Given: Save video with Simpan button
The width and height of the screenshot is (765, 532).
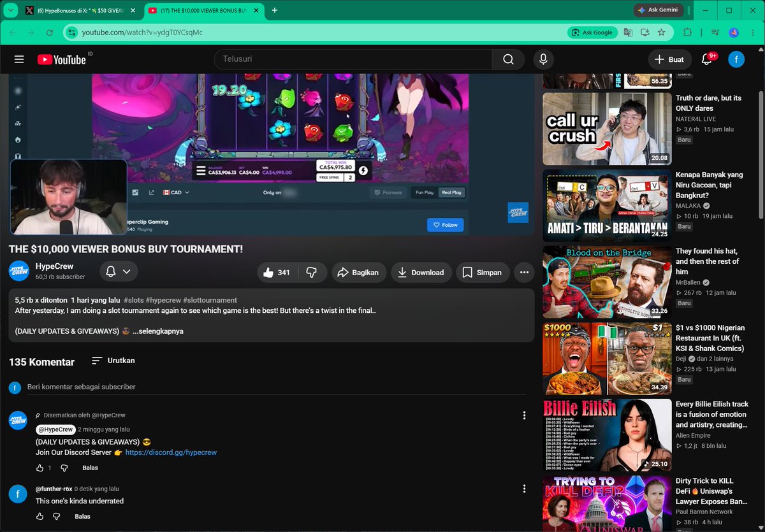Looking at the screenshot, I should pos(483,272).
